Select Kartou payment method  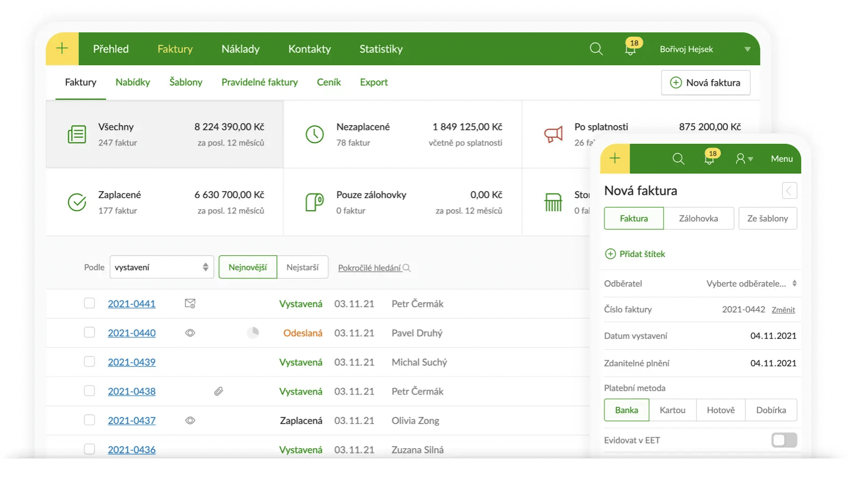(x=673, y=410)
